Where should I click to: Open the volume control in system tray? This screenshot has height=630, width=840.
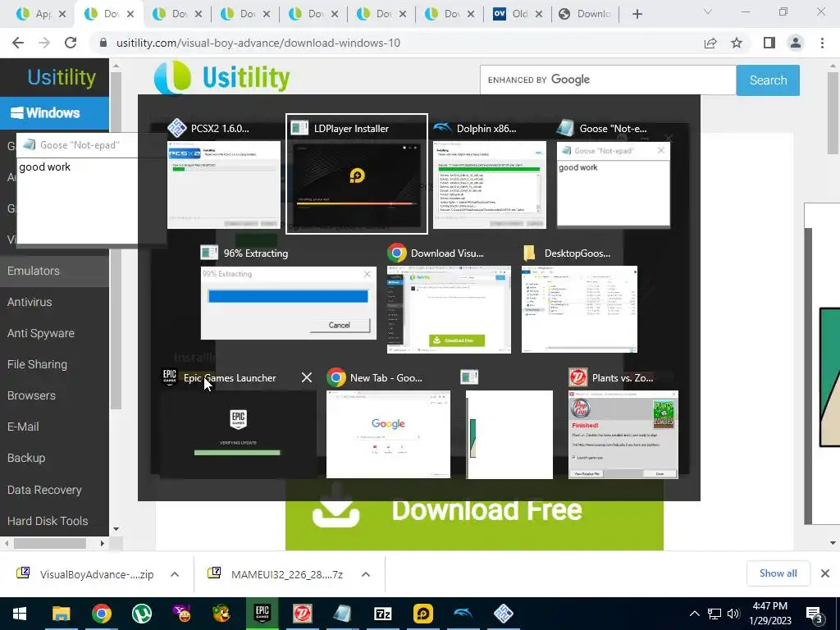[x=733, y=614]
